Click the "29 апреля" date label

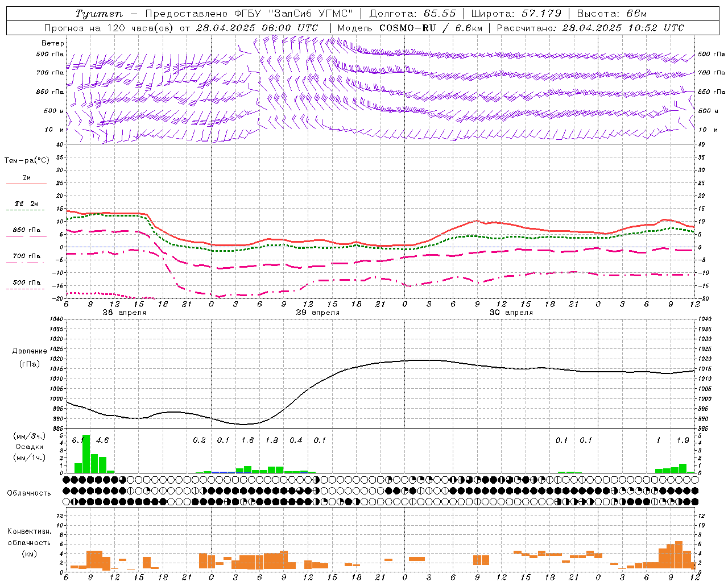(x=317, y=313)
